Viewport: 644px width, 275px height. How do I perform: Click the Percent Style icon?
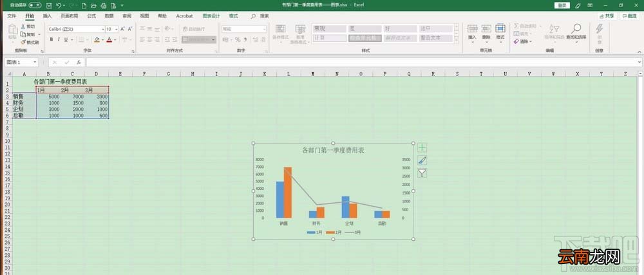click(x=238, y=40)
